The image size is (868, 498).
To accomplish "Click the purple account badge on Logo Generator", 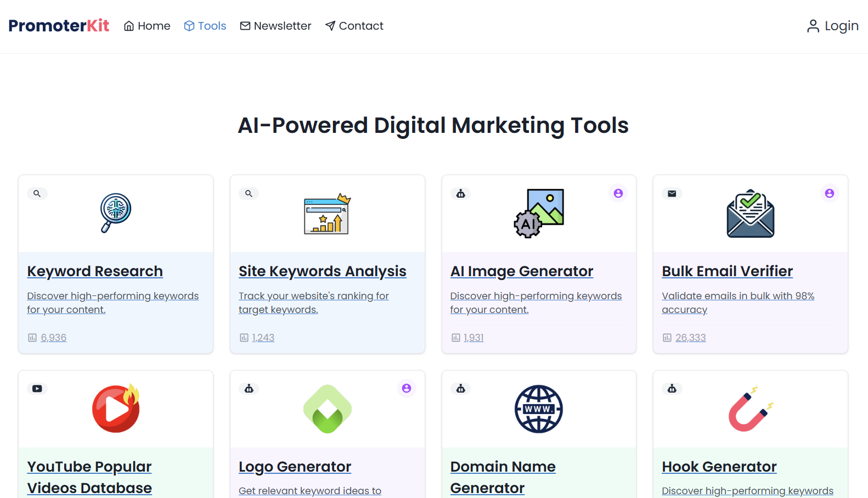I will pyautogui.click(x=407, y=388).
